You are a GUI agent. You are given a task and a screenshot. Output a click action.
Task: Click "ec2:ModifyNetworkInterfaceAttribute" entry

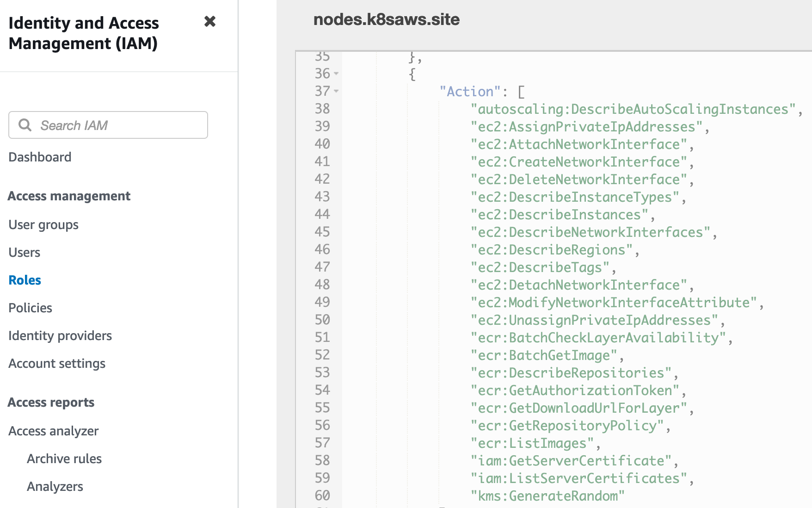[x=614, y=303]
